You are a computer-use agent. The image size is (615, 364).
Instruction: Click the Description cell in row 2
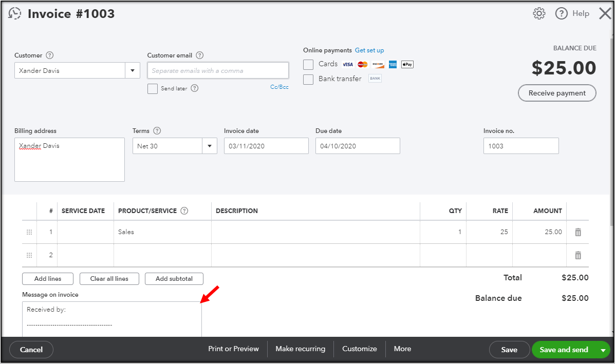click(315, 255)
